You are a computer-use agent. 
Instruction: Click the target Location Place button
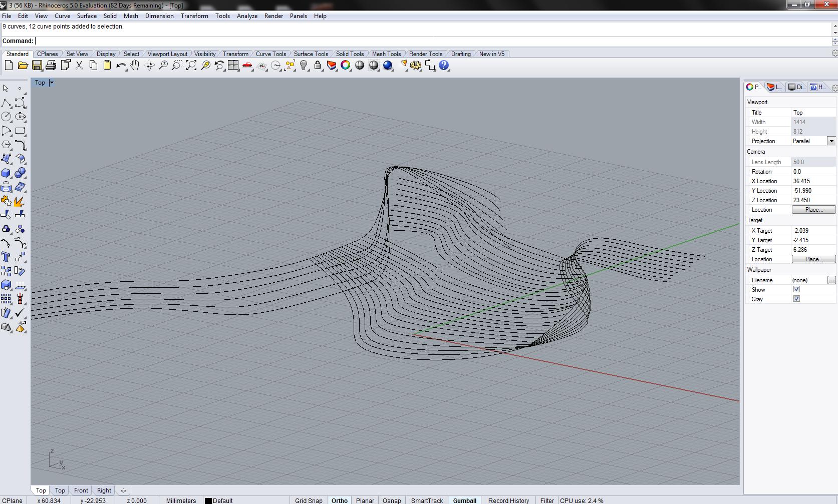(x=813, y=259)
